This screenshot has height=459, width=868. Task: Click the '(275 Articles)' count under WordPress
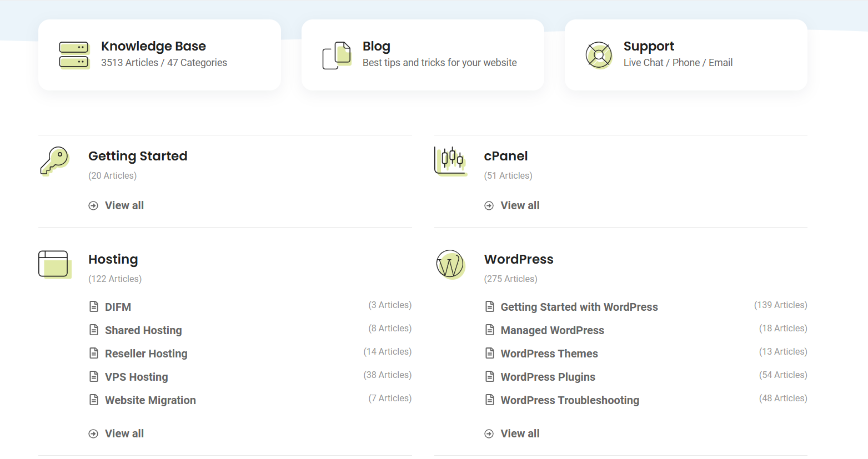click(x=511, y=279)
